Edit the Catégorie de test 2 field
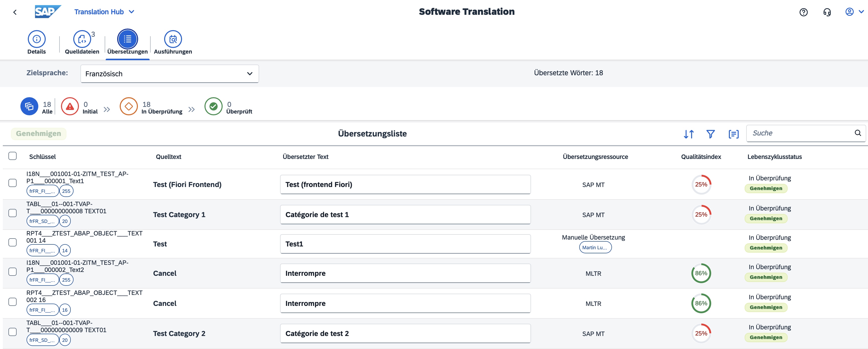This screenshot has width=868, height=349. 405,333
